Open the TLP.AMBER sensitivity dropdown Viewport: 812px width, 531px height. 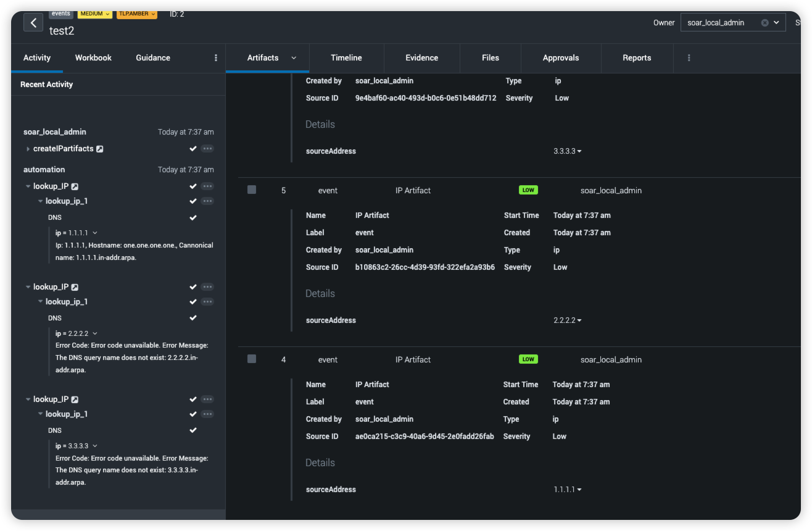[x=136, y=14]
